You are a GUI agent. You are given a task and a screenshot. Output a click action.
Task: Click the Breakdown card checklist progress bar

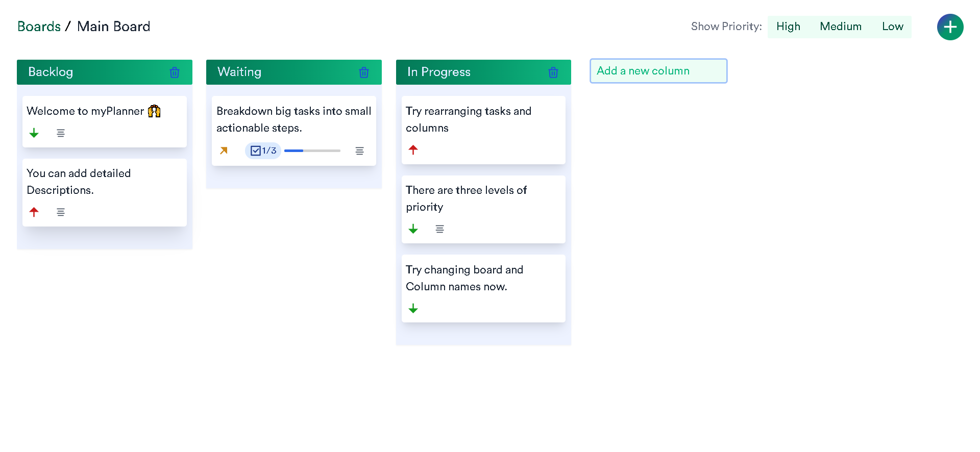[312, 151]
